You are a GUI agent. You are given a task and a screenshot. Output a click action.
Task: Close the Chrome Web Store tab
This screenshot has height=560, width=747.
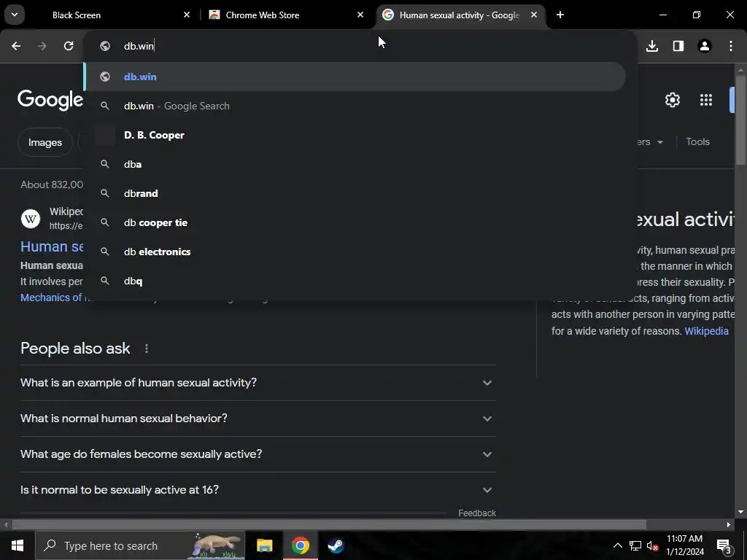[360, 15]
